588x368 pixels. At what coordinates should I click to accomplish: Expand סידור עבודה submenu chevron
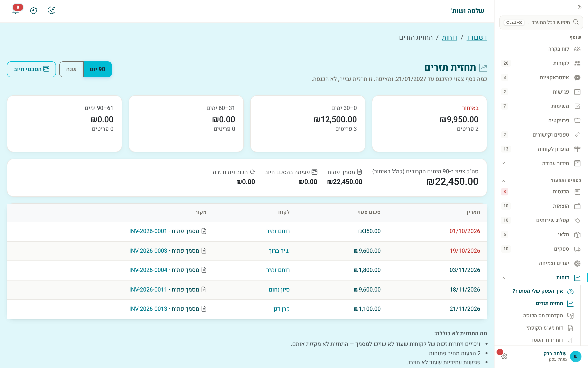503,163
